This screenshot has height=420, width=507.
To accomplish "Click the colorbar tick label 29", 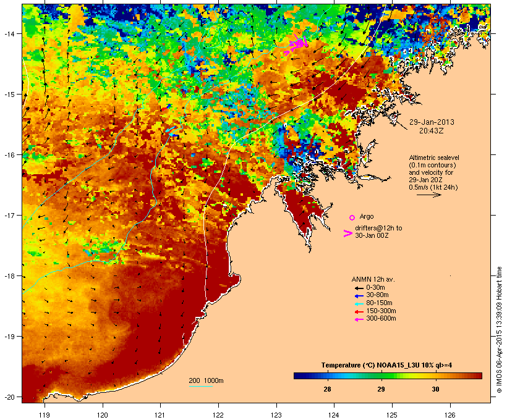I will pos(381,389).
